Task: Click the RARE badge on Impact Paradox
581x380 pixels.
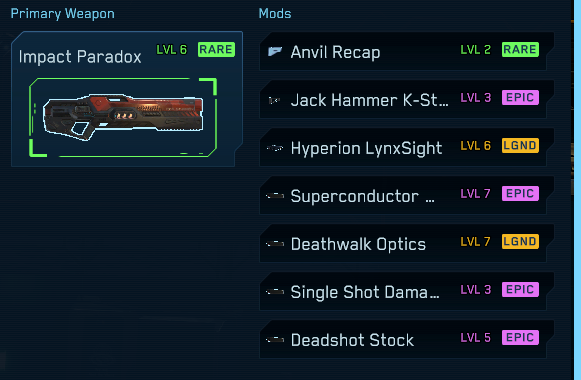Action: (x=216, y=49)
